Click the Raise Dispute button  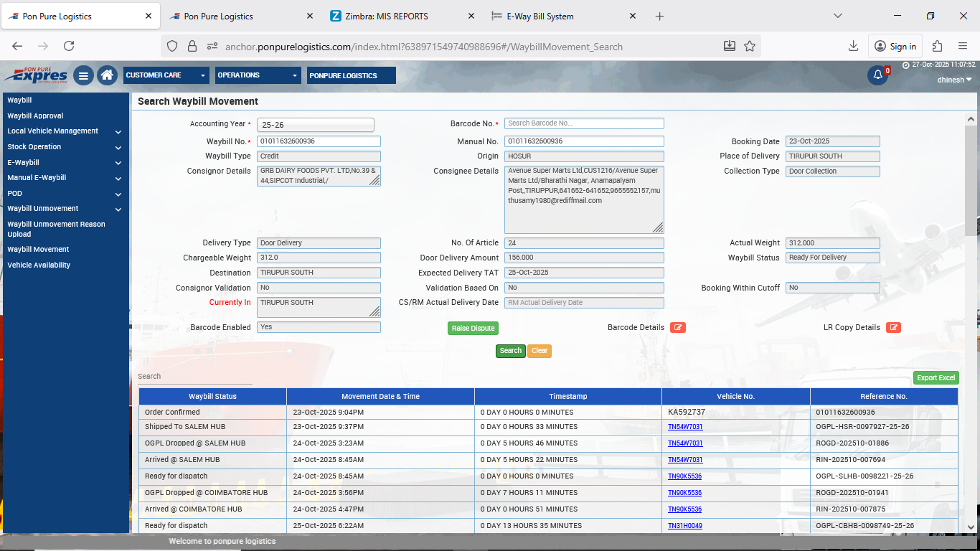tap(473, 328)
